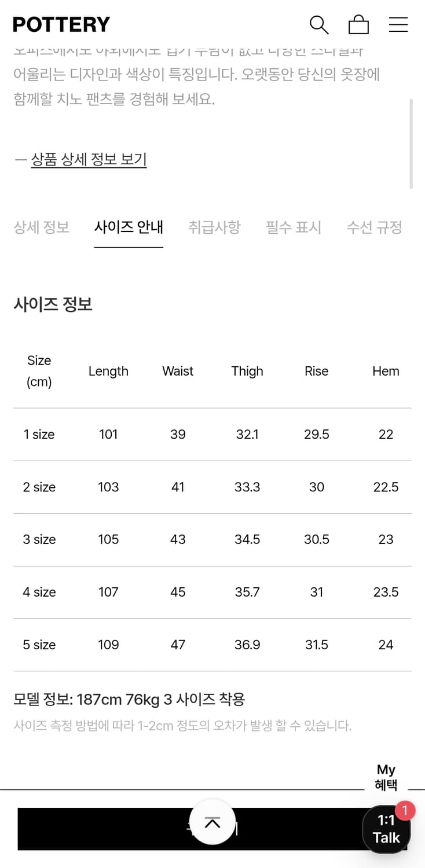Tap the scroll-to-top arrow icon

pyautogui.click(x=212, y=823)
